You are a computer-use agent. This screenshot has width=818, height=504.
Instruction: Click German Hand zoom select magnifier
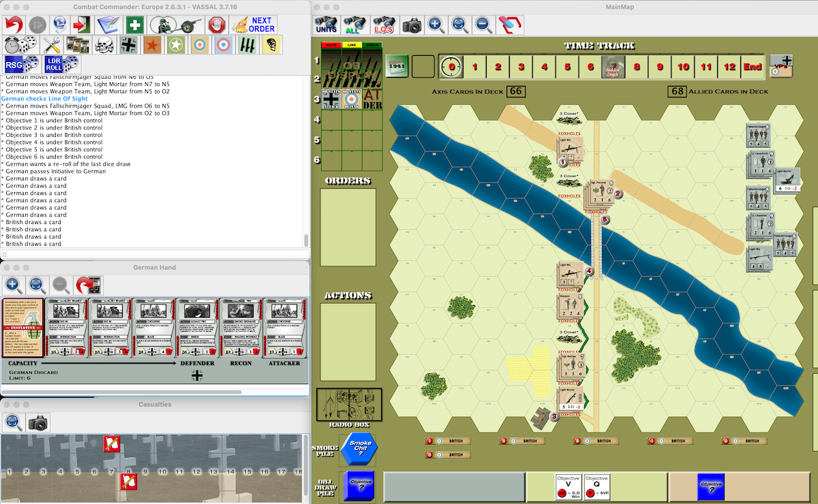(37, 285)
